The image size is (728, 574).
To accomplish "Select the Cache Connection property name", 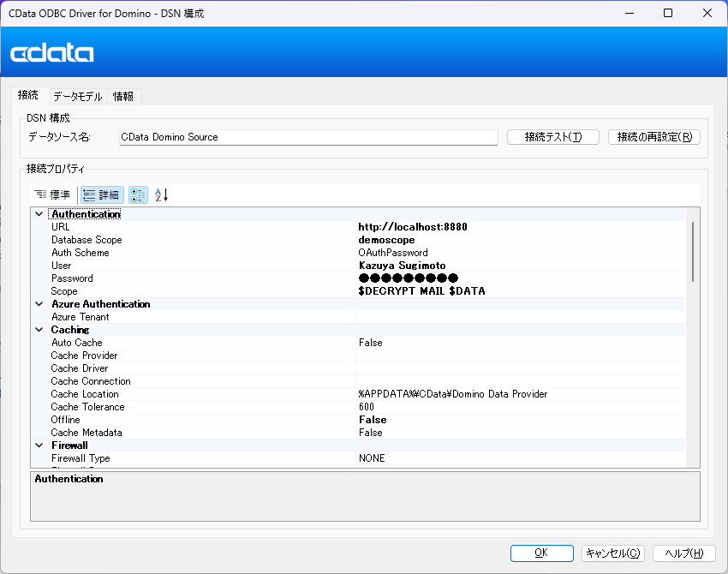I will 91,381.
